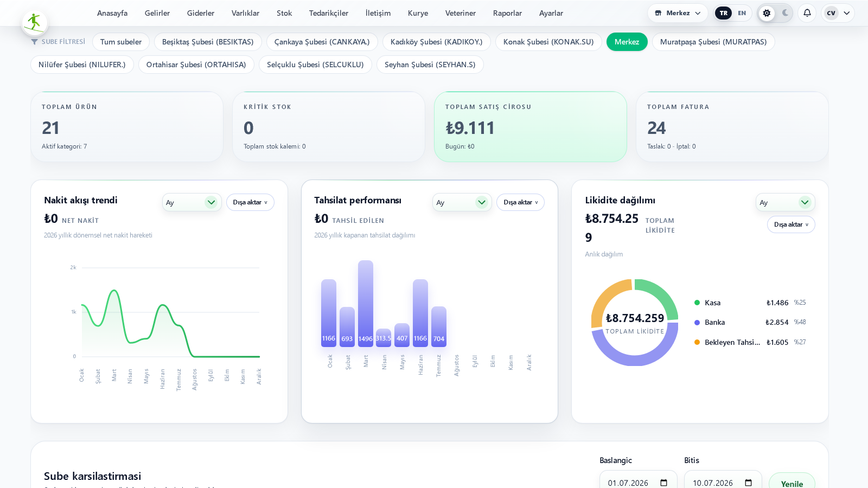This screenshot has height=488, width=868.
Task: Select Kadıköy Şubesi branch filter
Action: pyautogui.click(x=436, y=42)
